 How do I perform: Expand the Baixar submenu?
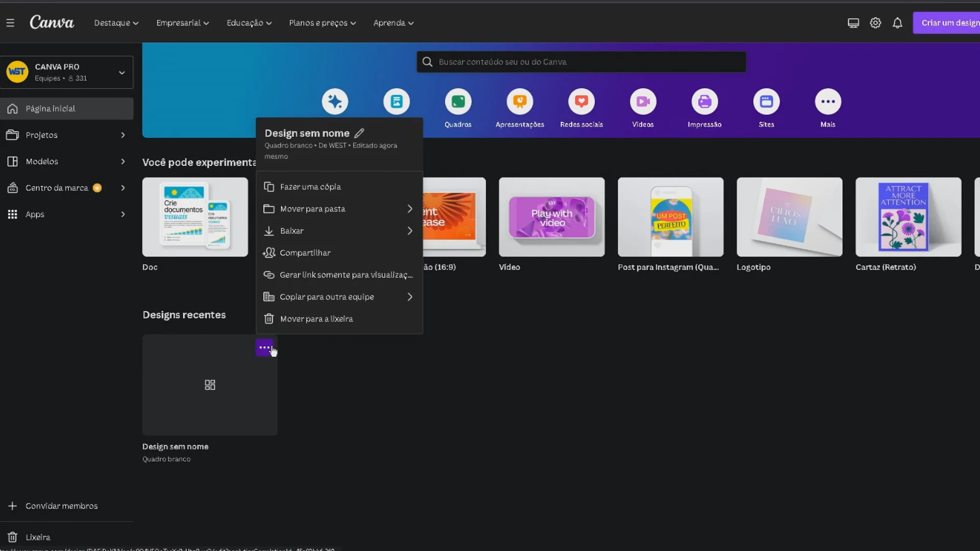291,231
